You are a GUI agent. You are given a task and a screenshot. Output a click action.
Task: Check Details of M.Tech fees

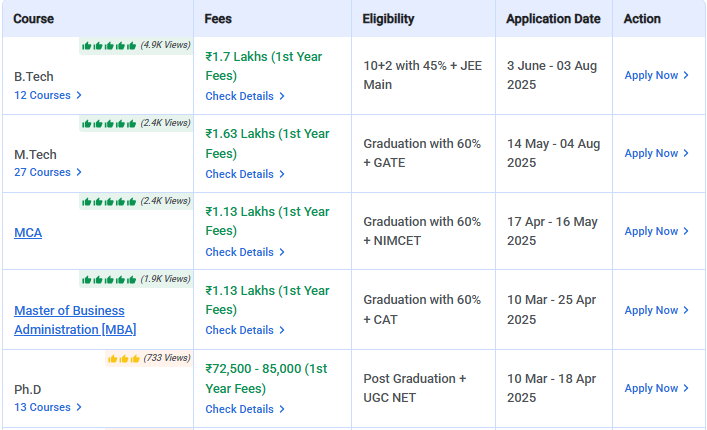(x=245, y=174)
